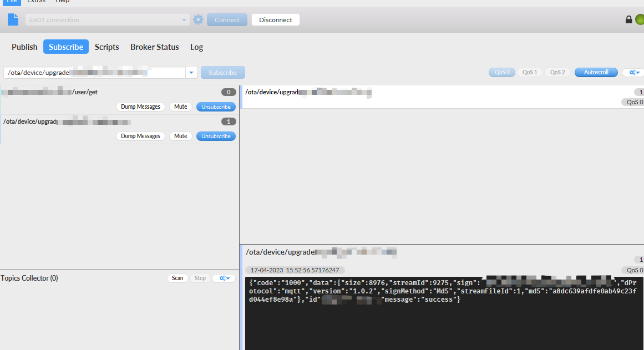Open Topics Collector settings gears dropdown
Screen dimensions: 644x350
pos(224,278)
